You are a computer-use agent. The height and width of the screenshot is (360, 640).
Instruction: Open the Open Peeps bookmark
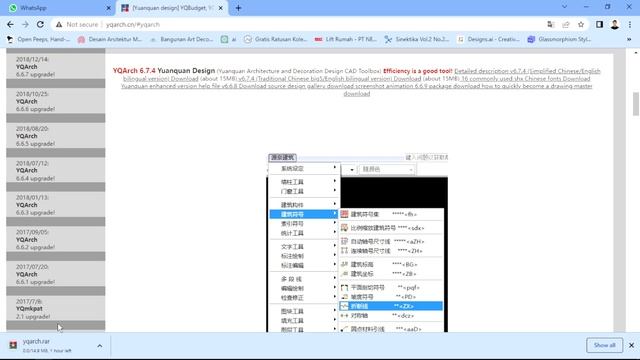click(x=39, y=39)
